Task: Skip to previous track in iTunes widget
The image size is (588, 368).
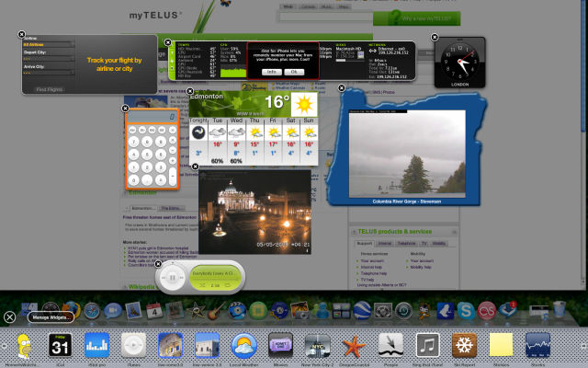Action: (x=164, y=278)
